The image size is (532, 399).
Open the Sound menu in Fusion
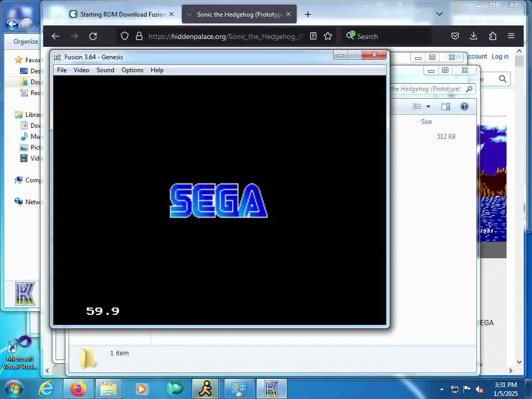click(x=105, y=70)
